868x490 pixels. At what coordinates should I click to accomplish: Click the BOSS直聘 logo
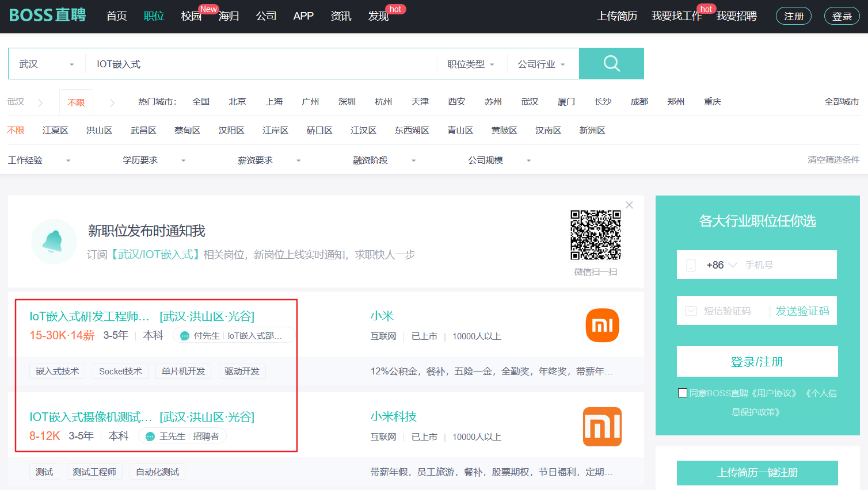pyautogui.click(x=47, y=16)
